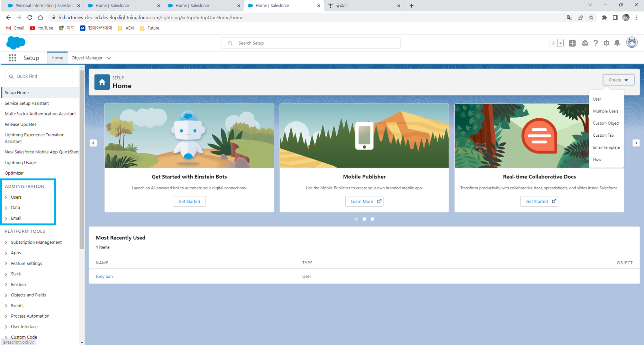The image size is (644, 345).
Task: Open Optimizer in sidebar
Action: 14,173
